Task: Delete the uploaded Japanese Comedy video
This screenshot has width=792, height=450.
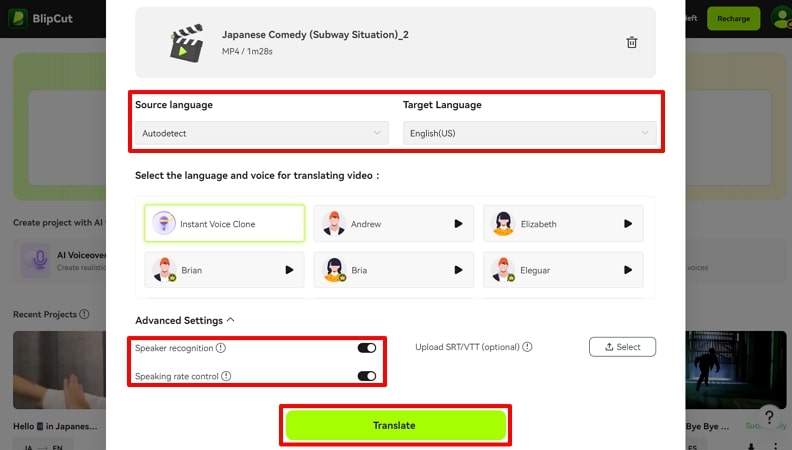Action: (631, 43)
